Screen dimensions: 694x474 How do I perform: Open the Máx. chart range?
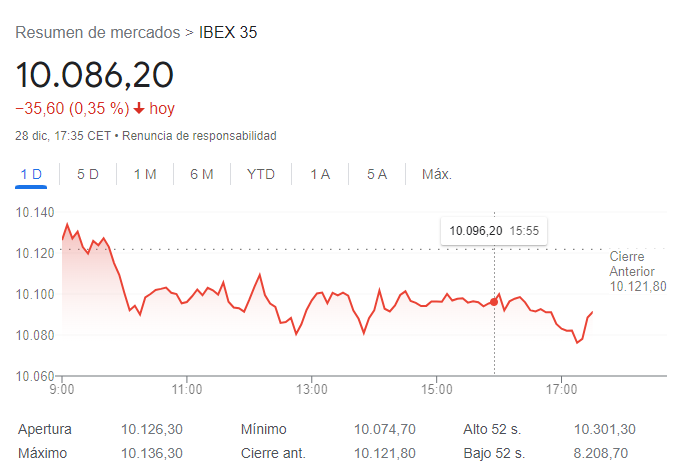pos(437,174)
